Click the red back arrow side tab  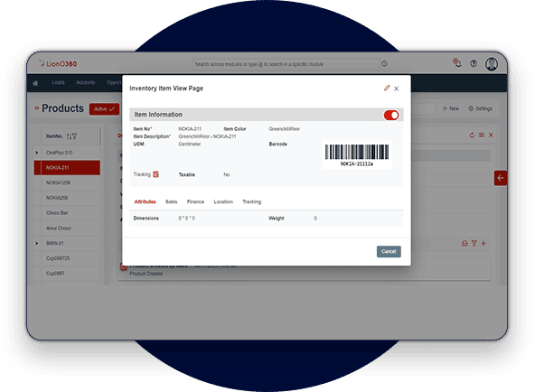click(x=501, y=178)
